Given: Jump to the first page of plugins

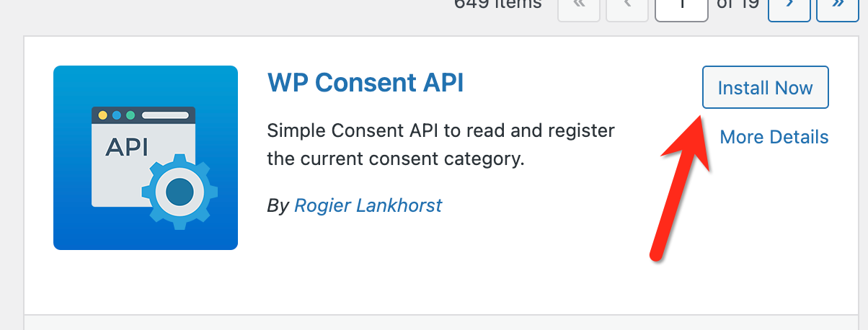Looking at the screenshot, I should click(x=577, y=6).
